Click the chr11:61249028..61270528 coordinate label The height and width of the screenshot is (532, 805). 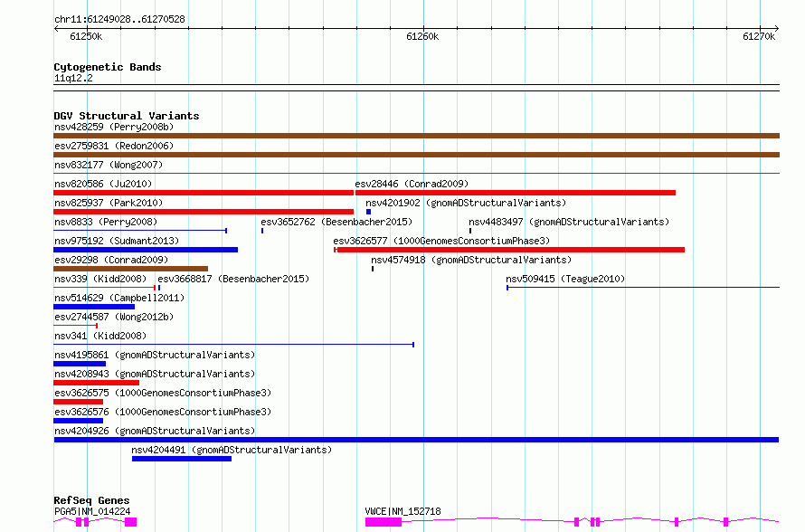coord(119,19)
